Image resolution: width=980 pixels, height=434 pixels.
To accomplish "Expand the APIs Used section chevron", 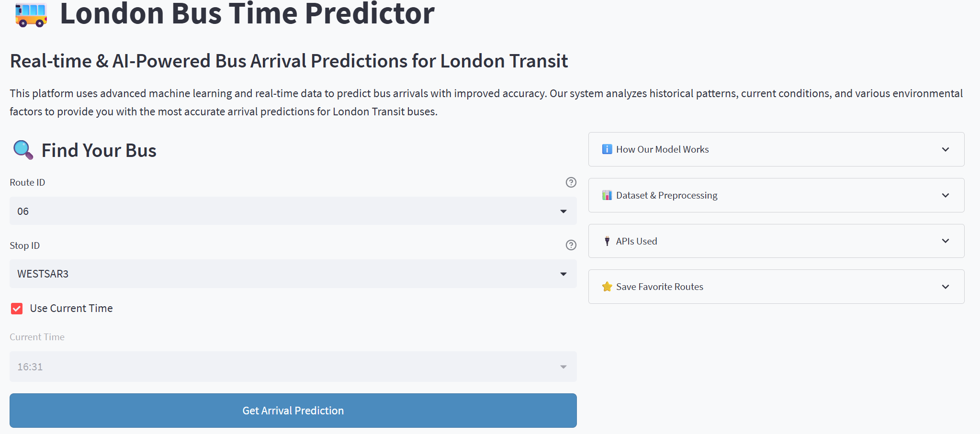I will pos(945,241).
